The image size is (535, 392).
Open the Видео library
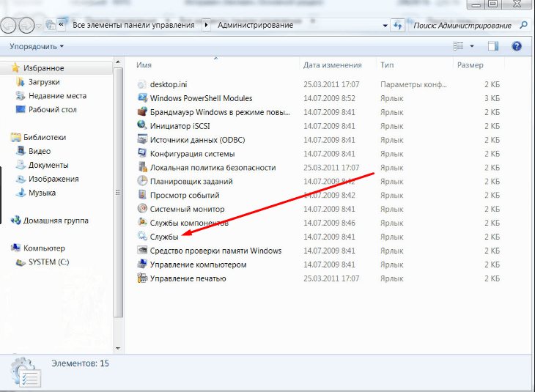(40, 151)
